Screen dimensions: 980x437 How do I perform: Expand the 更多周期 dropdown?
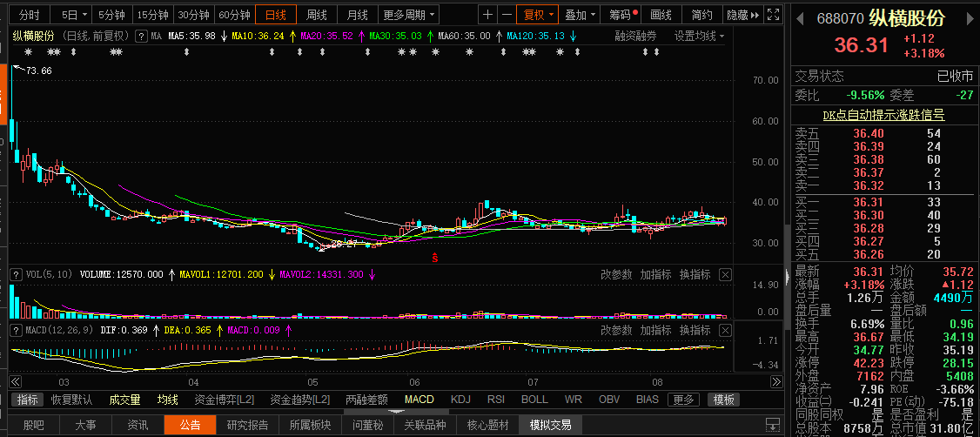[x=408, y=15]
